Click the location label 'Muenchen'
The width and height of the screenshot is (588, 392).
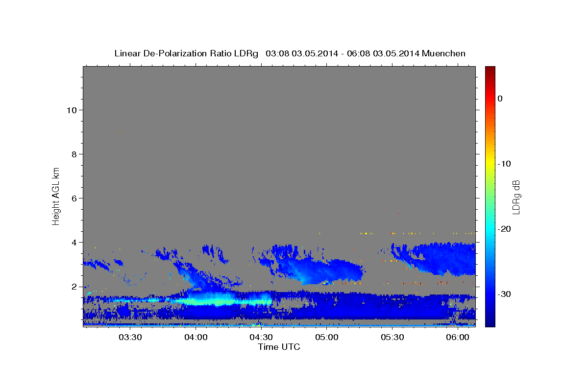click(x=444, y=53)
